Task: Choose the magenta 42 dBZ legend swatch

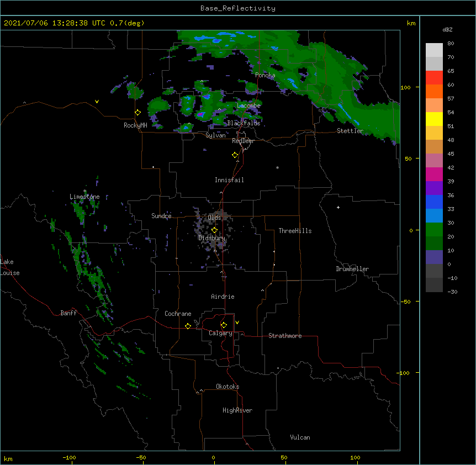Action: pyautogui.click(x=434, y=174)
